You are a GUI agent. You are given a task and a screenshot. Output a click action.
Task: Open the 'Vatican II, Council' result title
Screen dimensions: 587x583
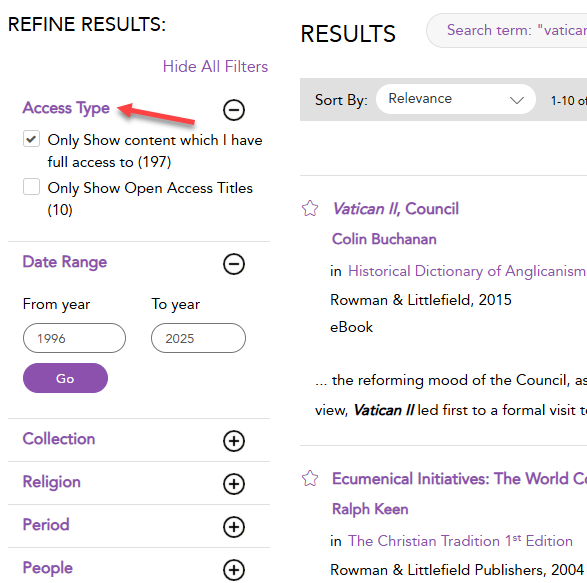point(396,209)
